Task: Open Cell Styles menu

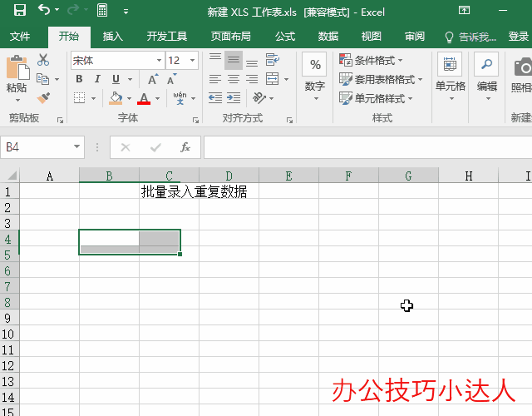Action: click(376, 98)
